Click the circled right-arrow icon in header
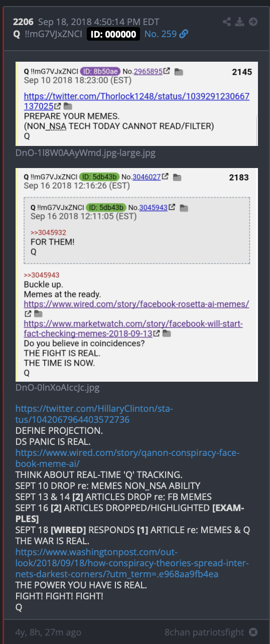The height and width of the screenshot is (644, 270). (x=253, y=22)
